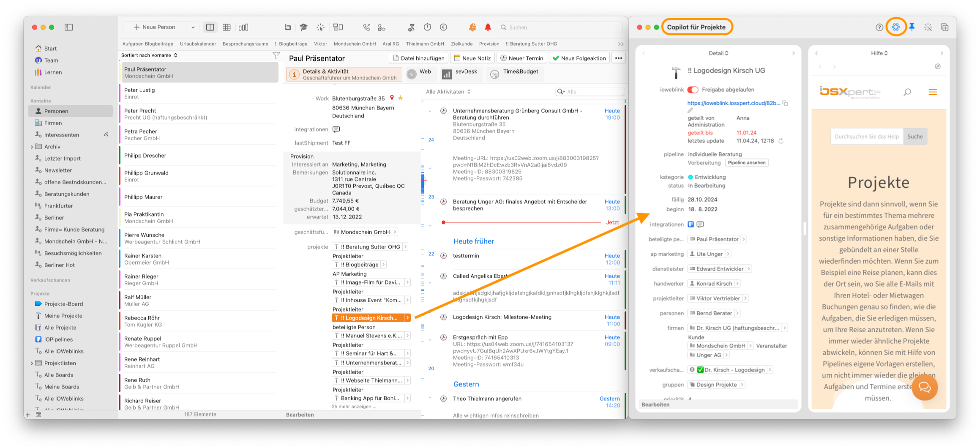980x446 pixels.
Task: Open the orange chat bubble button
Action: (924, 387)
